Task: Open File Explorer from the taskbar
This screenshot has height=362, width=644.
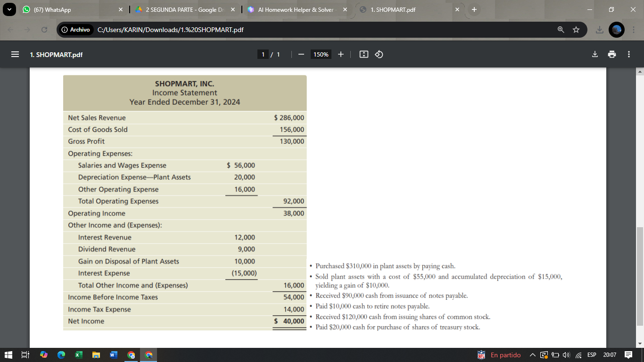Action: pos(96,355)
